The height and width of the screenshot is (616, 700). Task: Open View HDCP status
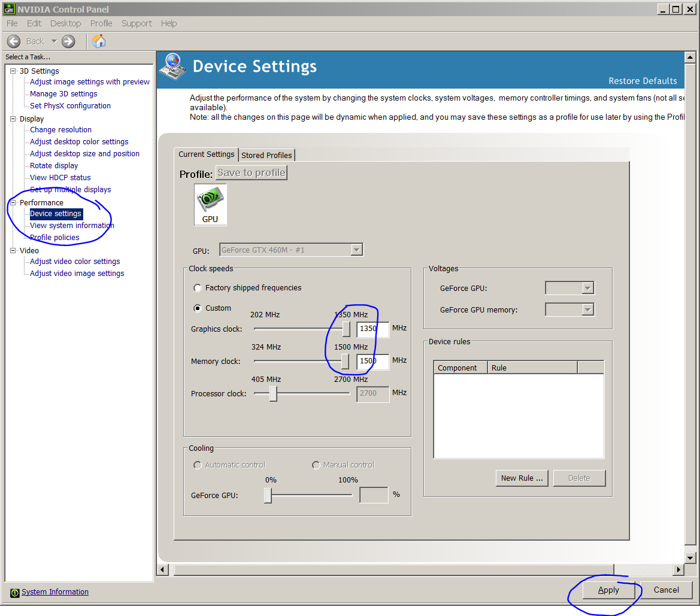(x=60, y=178)
